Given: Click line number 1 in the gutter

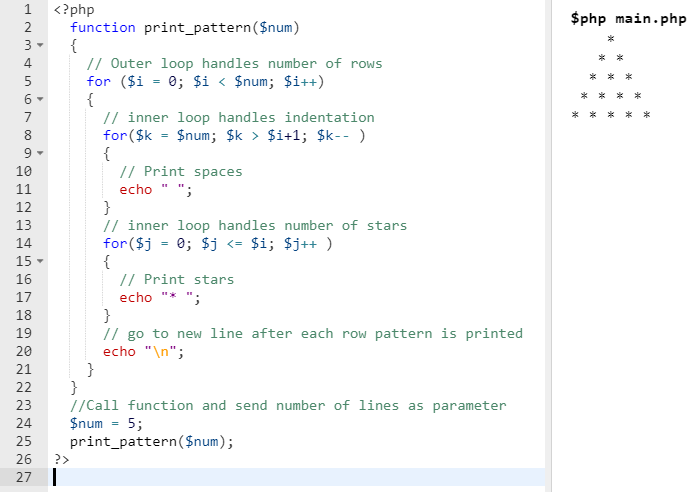Looking at the screenshot, I should pyautogui.click(x=28, y=9).
